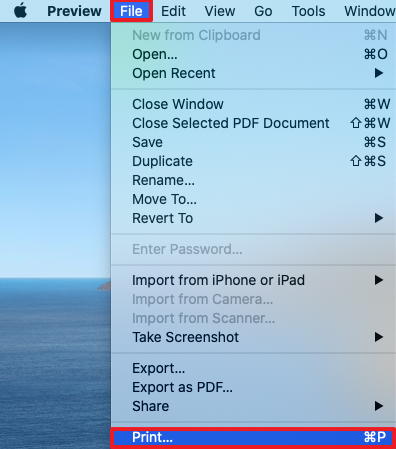Select the highlighted Print... item

click(x=254, y=437)
